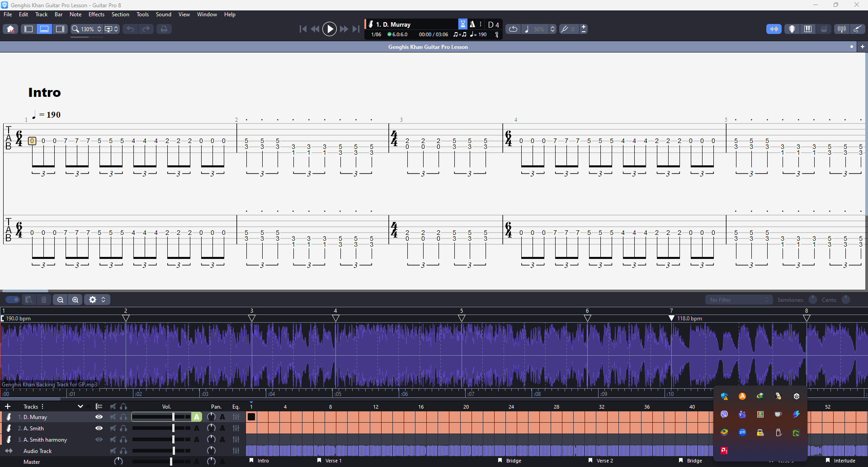Click the Home button in toolbar
The width and height of the screenshot is (868, 467).
point(10,29)
